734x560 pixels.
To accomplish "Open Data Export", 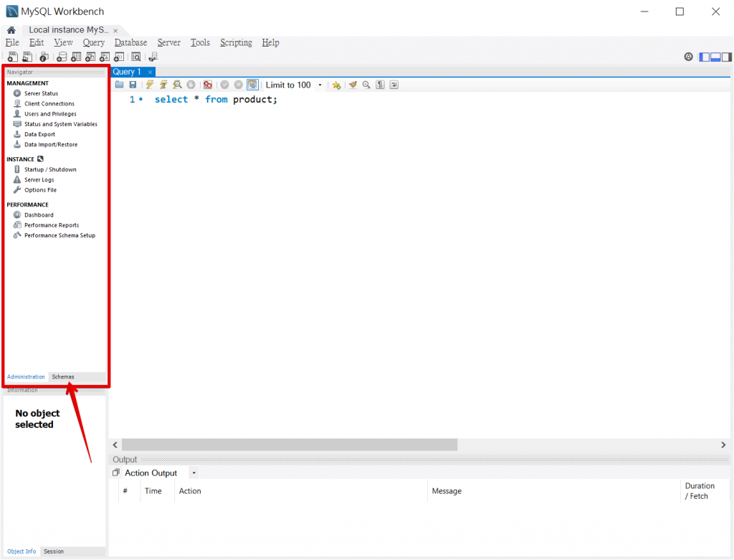I will coord(40,134).
